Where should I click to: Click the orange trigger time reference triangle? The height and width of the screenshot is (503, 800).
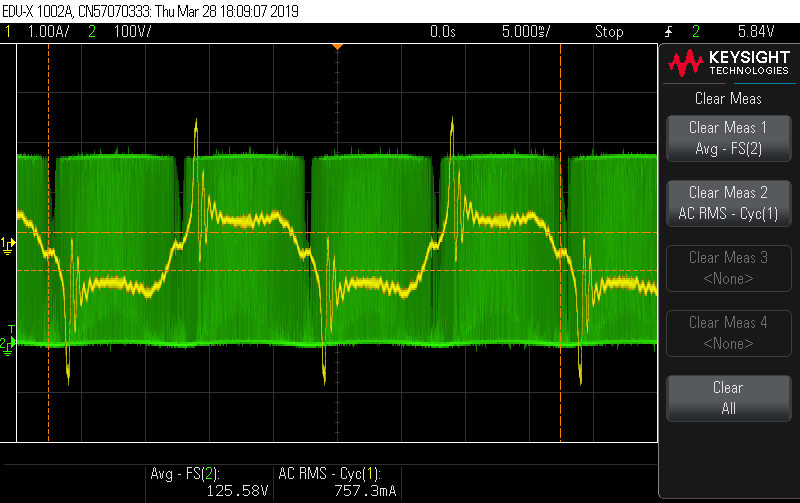337,47
